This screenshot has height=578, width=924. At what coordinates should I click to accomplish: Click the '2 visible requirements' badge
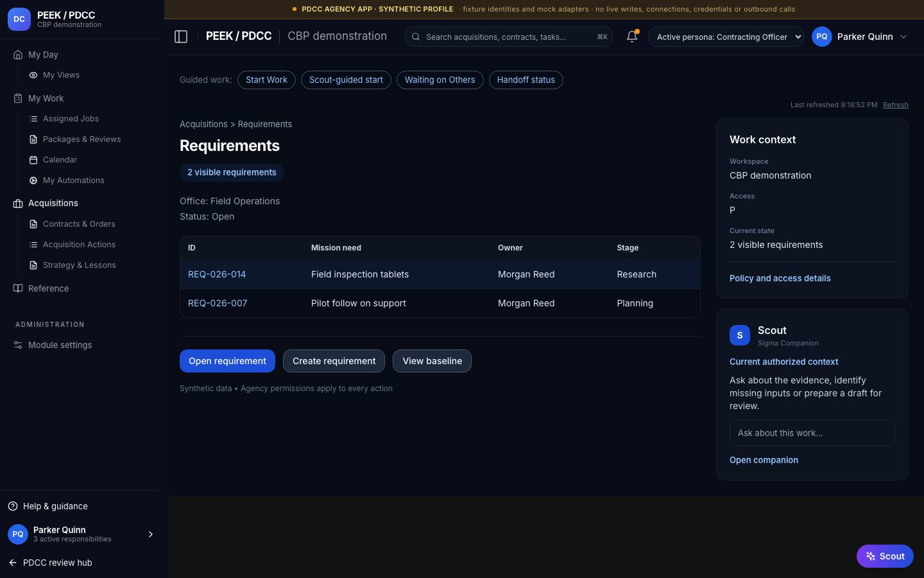tap(232, 172)
